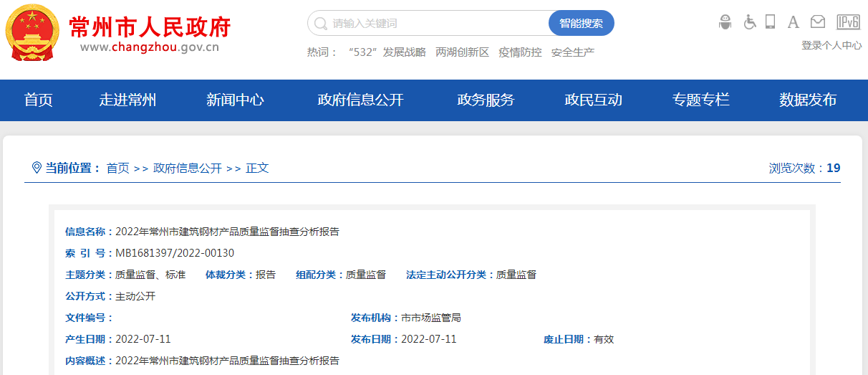The height and width of the screenshot is (375, 868).
Task: Click the 热词 label
Action: tap(322, 52)
